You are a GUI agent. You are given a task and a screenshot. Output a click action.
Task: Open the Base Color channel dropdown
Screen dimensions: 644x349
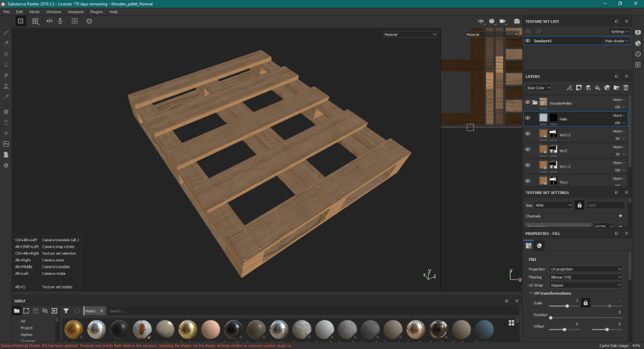538,88
